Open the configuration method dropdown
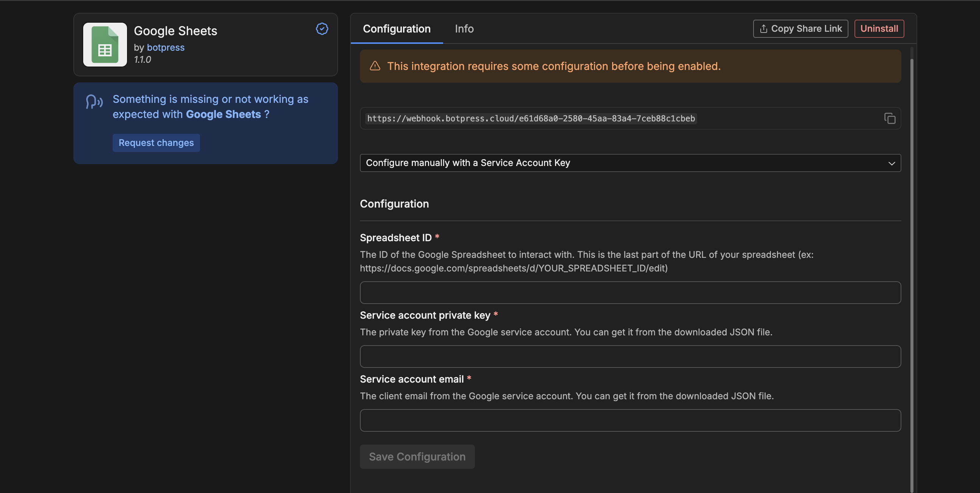The width and height of the screenshot is (980, 493). [x=630, y=163]
